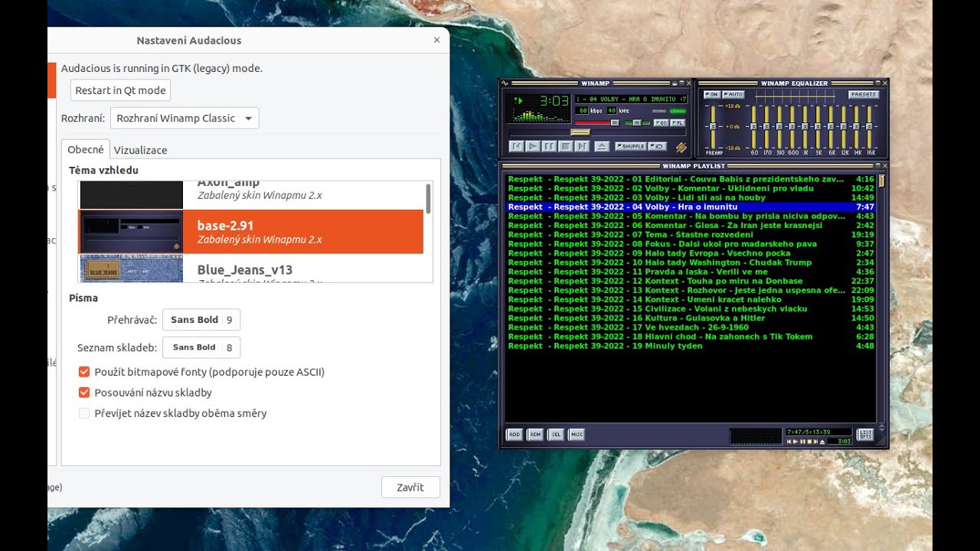Select the Axon_amp skin entry
The width and height of the screenshot is (980, 551).
point(251,194)
